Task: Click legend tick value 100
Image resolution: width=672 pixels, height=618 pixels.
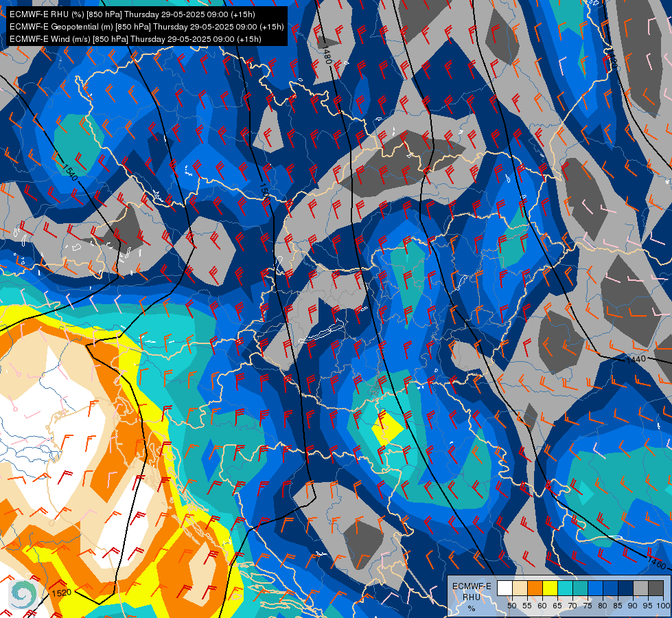Action: click(x=663, y=606)
